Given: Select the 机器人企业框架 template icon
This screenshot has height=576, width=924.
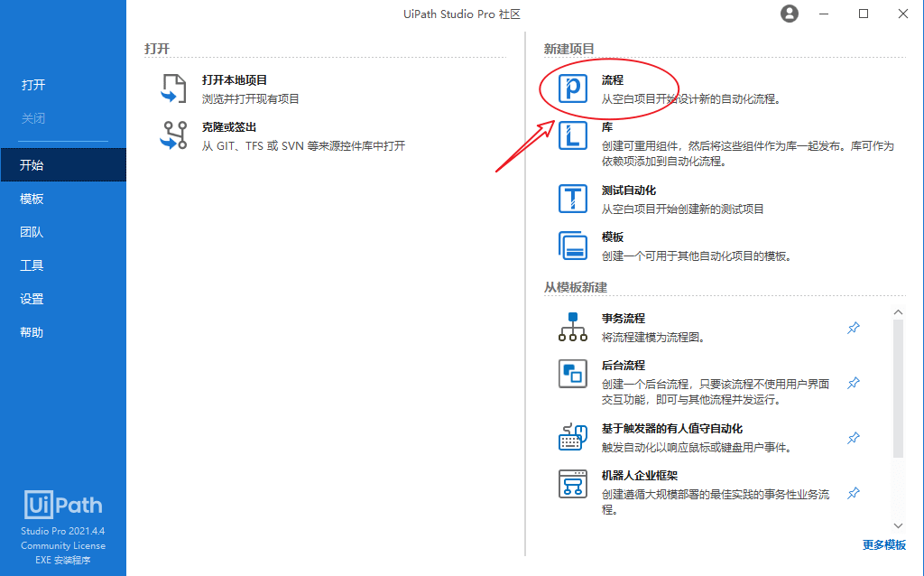Looking at the screenshot, I should [573, 484].
